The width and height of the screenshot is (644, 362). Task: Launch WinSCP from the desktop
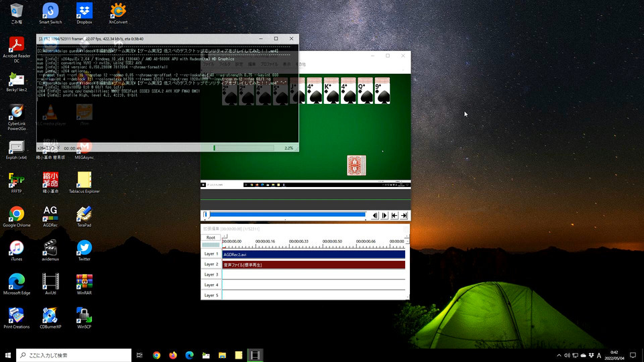[84, 315]
